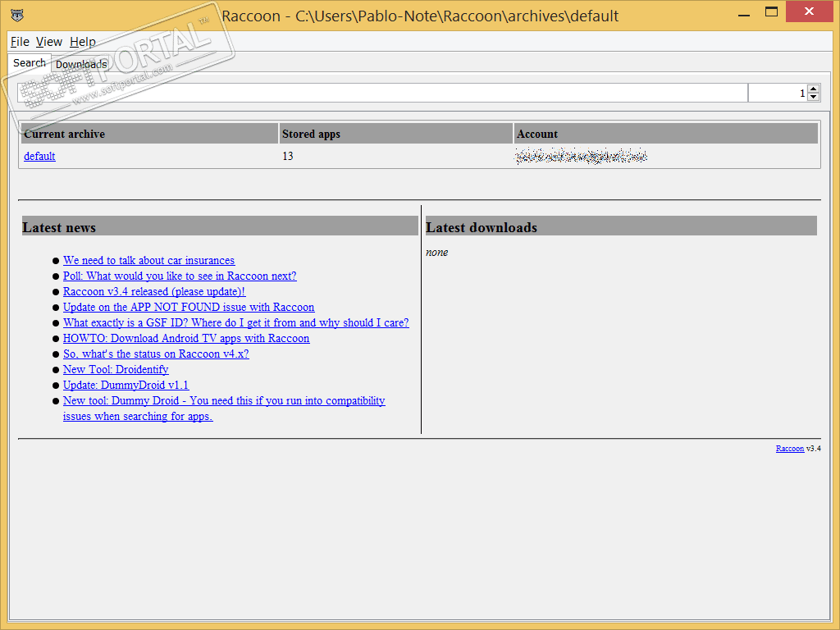
Task: Click the blurred account value
Action: [582, 156]
